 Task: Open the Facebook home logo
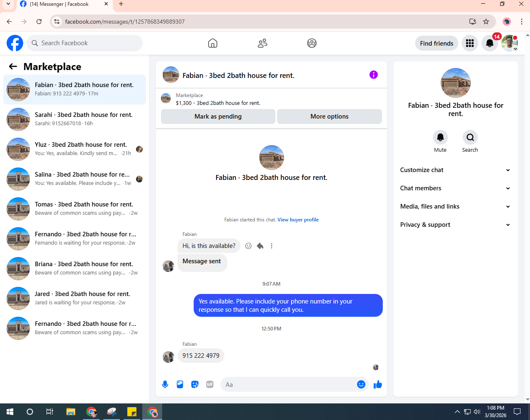pos(15,43)
